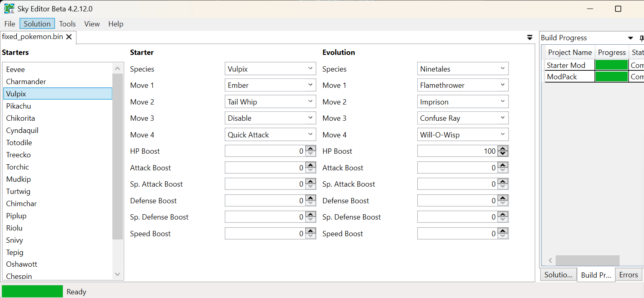Select Pikachu in Starters list
The width and height of the screenshot is (644, 298).
click(x=19, y=106)
